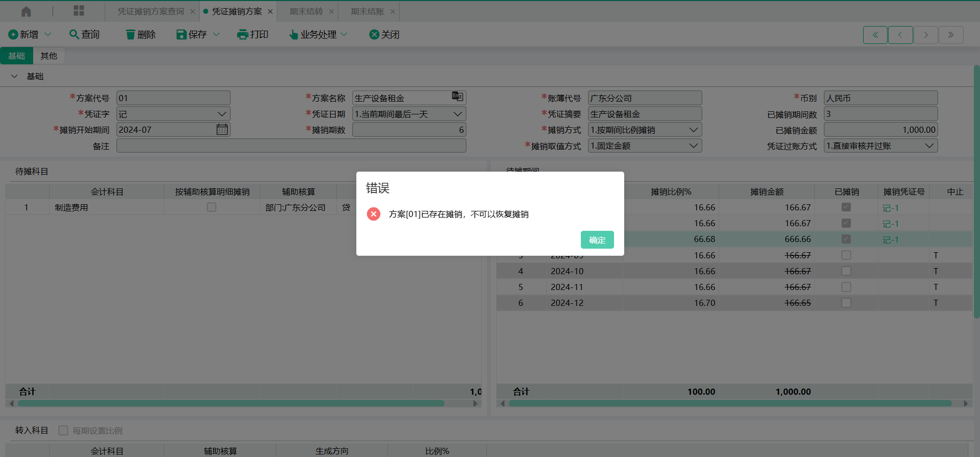980x457 pixels.
Task: Click horizontal scrollbar of 待摊期间 grid
Action: (730, 403)
